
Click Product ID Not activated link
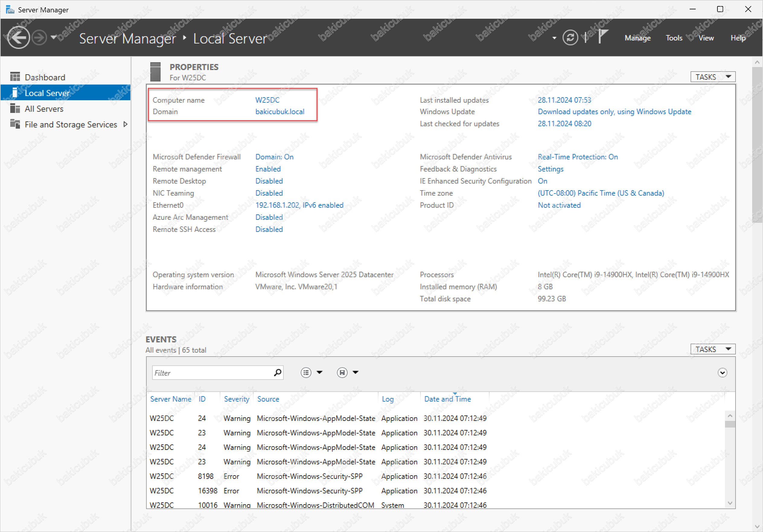tap(559, 205)
